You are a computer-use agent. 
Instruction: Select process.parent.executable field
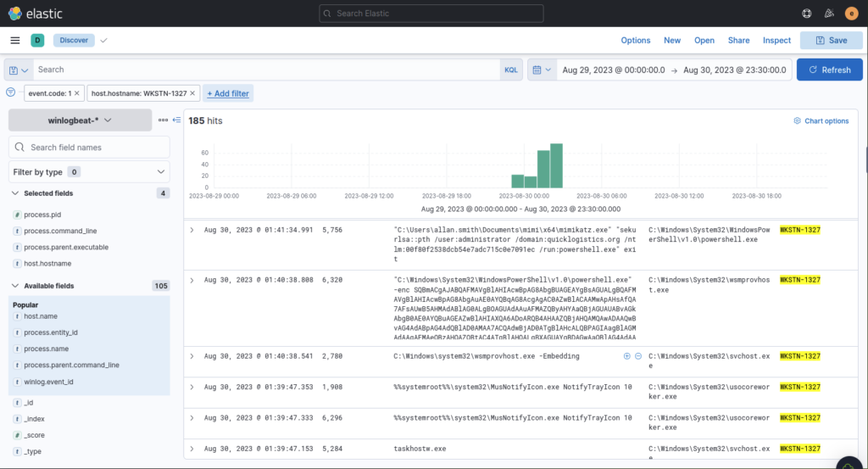pyautogui.click(x=66, y=247)
